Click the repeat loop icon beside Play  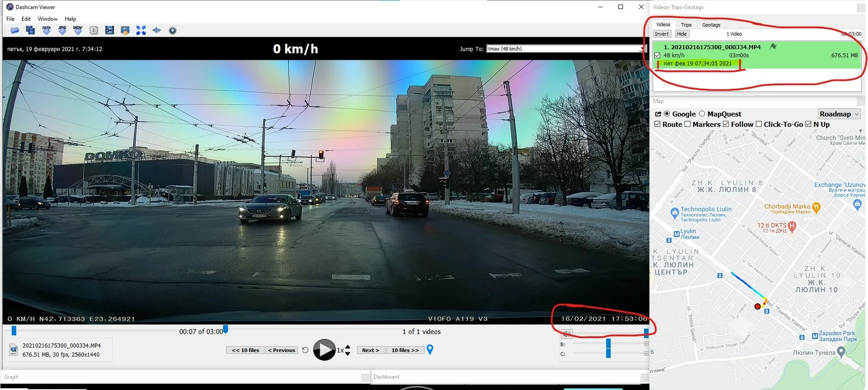tap(305, 350)
